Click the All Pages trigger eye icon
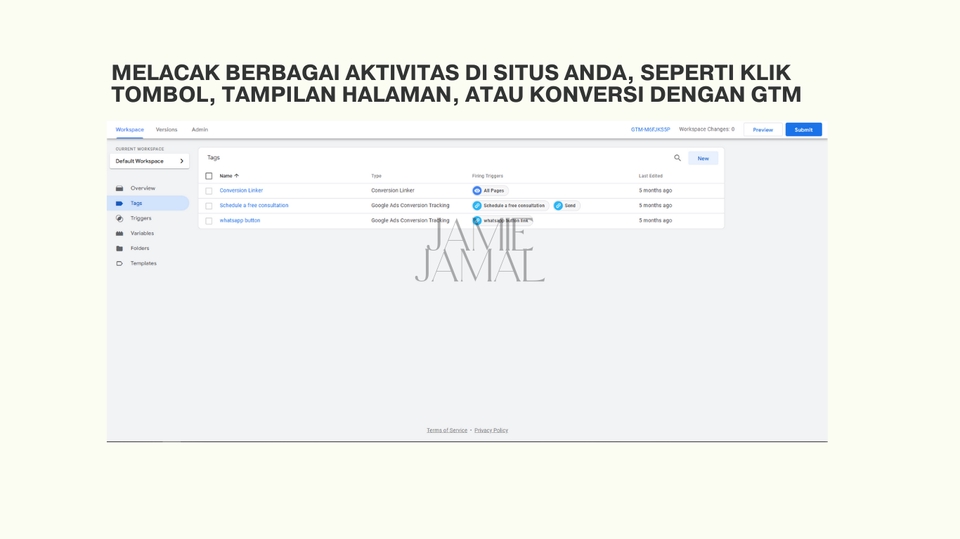Screen dimensions: 960x539 tap(477, 190)
